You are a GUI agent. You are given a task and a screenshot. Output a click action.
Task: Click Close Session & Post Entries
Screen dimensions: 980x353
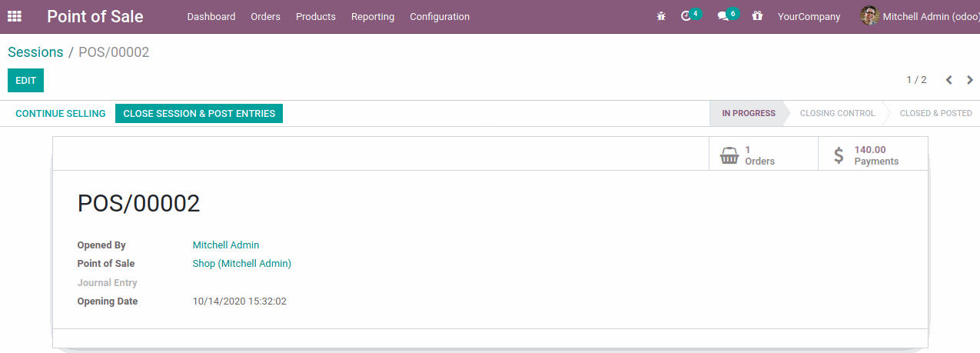[x=199, y=114]
